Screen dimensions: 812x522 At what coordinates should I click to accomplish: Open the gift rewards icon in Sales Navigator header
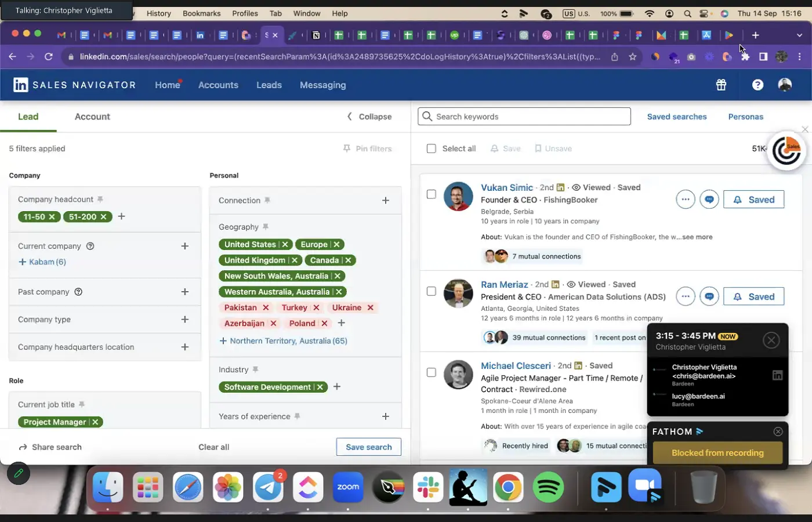(x=721, y=85)
